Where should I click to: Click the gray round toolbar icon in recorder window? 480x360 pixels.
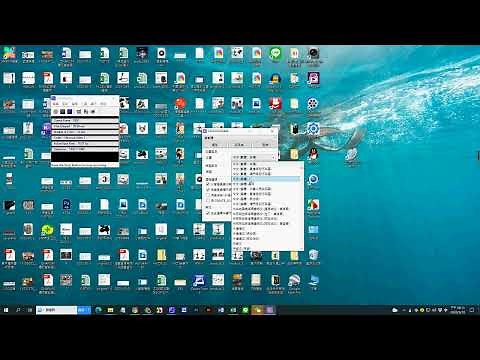[x=56, y=111]
